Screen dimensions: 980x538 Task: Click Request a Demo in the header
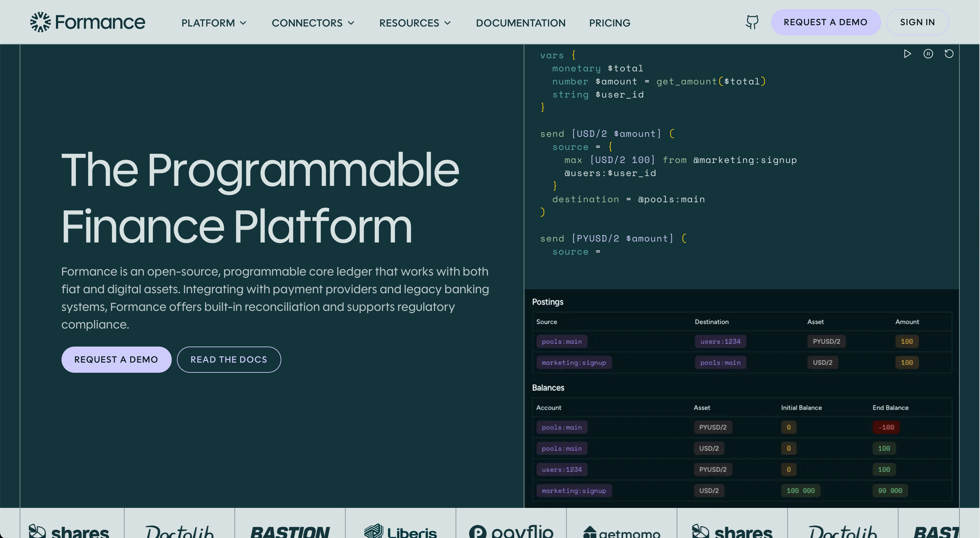[x=825, y=22]
